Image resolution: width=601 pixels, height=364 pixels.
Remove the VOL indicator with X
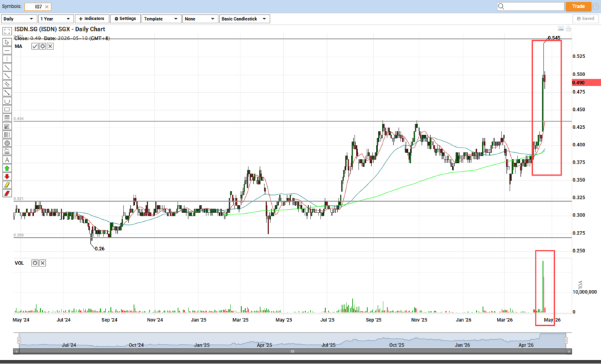coord(43,263)
